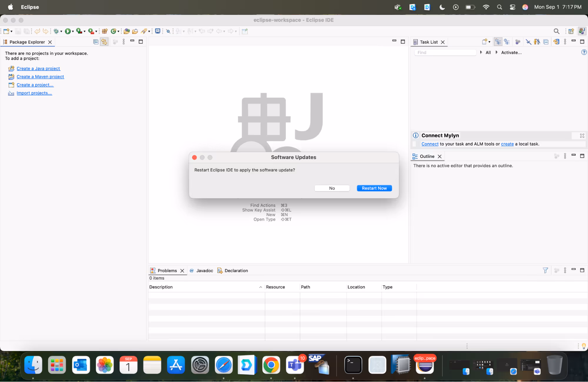Click the tip lightbulb in status bar
Viewport: 588px width, 382px height.
(x=584, y=346)
